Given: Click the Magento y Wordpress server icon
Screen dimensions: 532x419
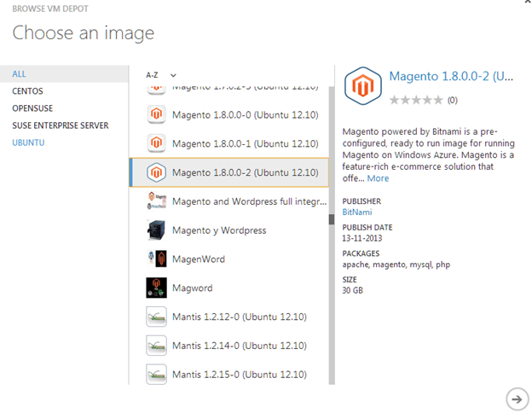Looking at the screenshot, I should [x=155, y=230].
